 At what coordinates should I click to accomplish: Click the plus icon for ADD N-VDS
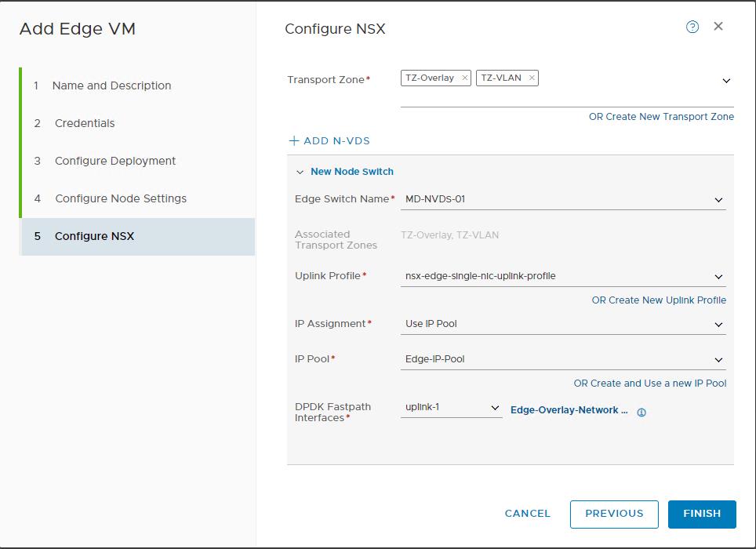[x=293, y=140]
